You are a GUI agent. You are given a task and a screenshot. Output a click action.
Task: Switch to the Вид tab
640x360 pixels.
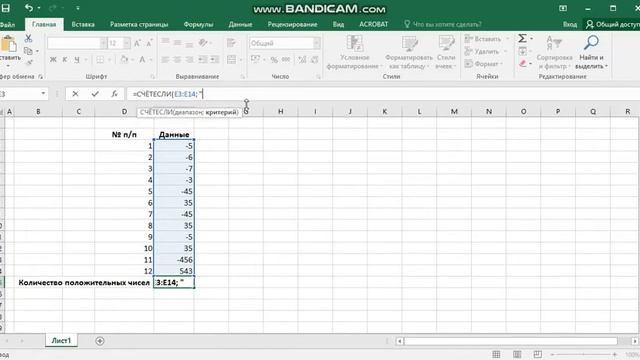(338, 24)
